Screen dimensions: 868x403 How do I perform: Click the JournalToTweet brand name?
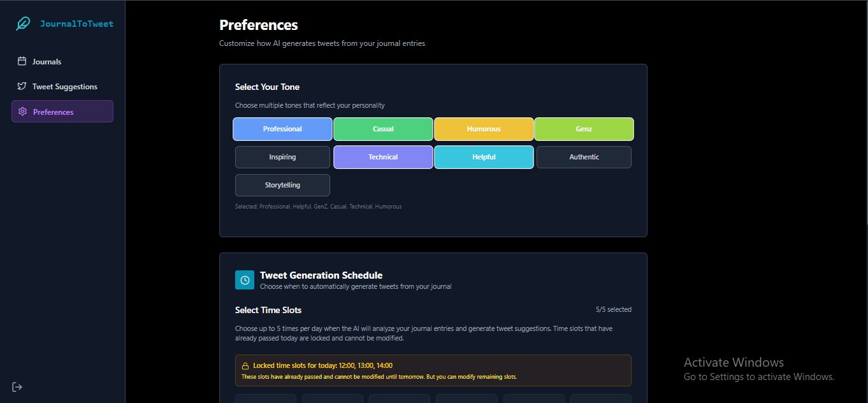coord(76,24)
